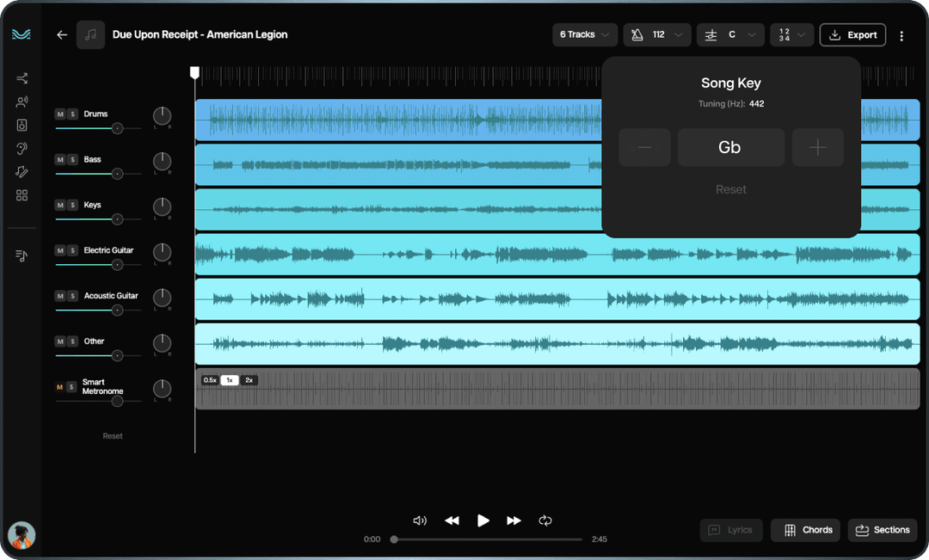Open the voice studio tool in sidebar
The image size is (929, 560).
[x=22, y=102]
